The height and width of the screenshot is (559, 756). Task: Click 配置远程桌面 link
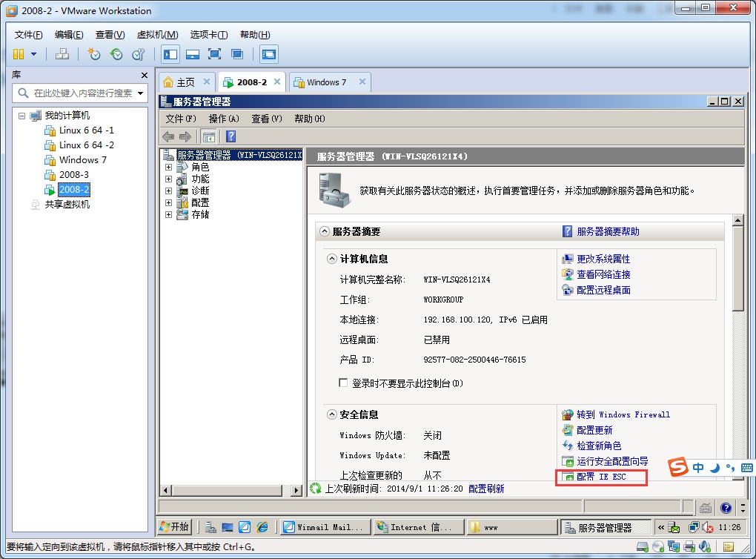point(603,290)
